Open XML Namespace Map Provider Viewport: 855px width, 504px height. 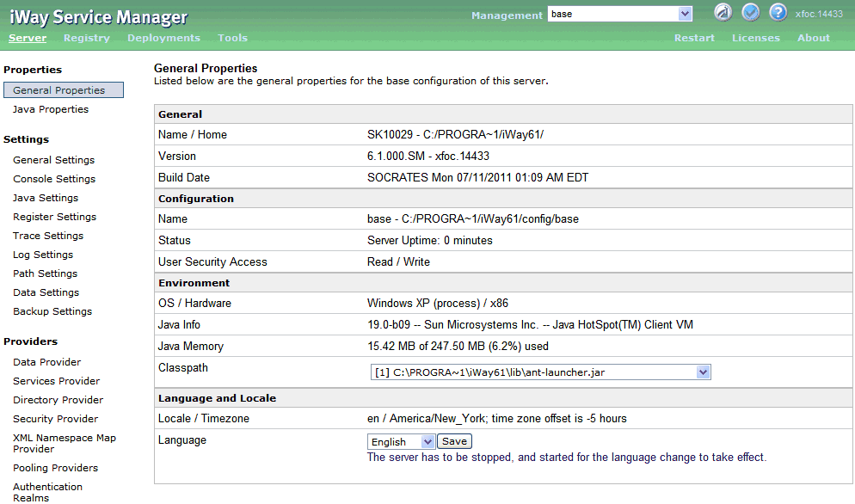tap(65, 444)
